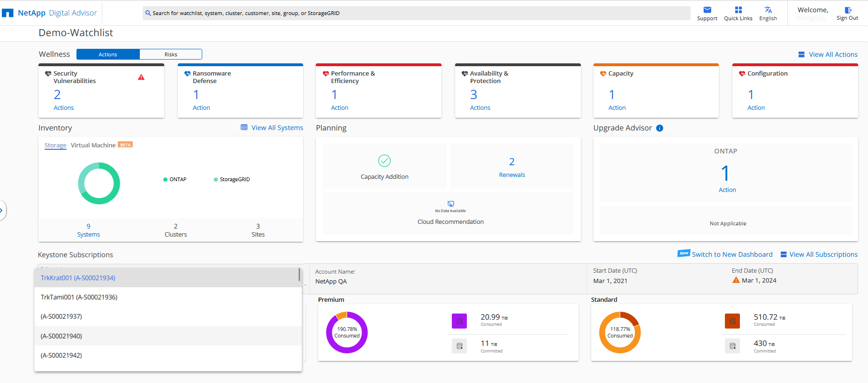Click Upgrade Advisor info icon
The image size is (868, 383).
[x=660, y=128]
